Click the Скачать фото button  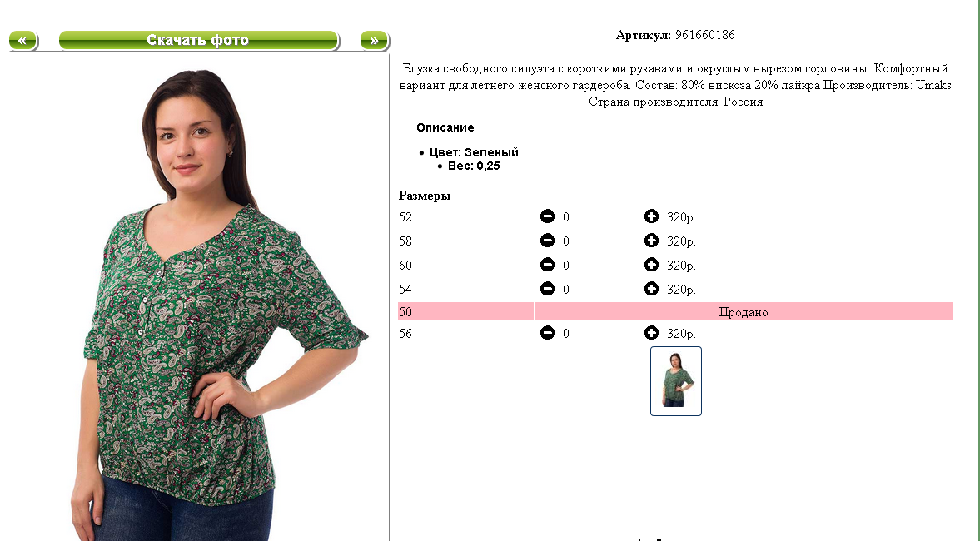tap(199, 41)
